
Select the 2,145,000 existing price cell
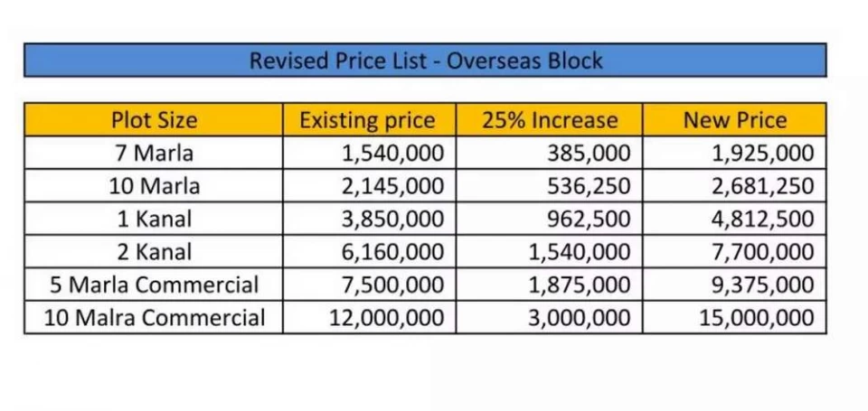392,186
